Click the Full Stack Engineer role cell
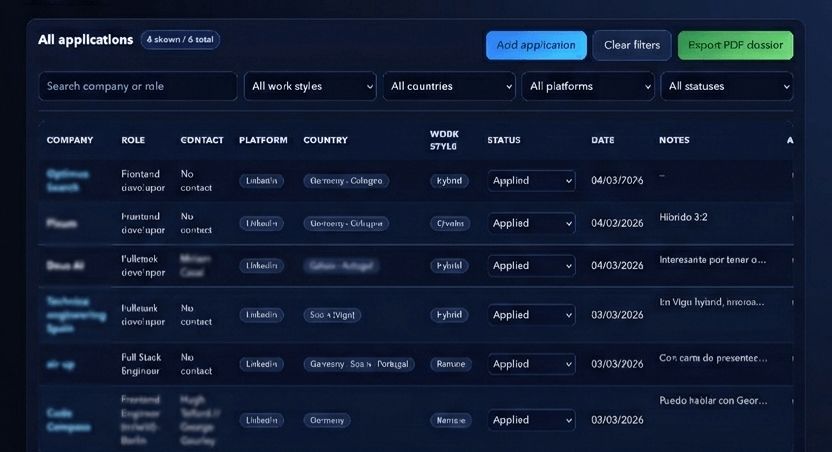Image resolution: width=832 pixels, height=452 pixels. coord(141,364)
